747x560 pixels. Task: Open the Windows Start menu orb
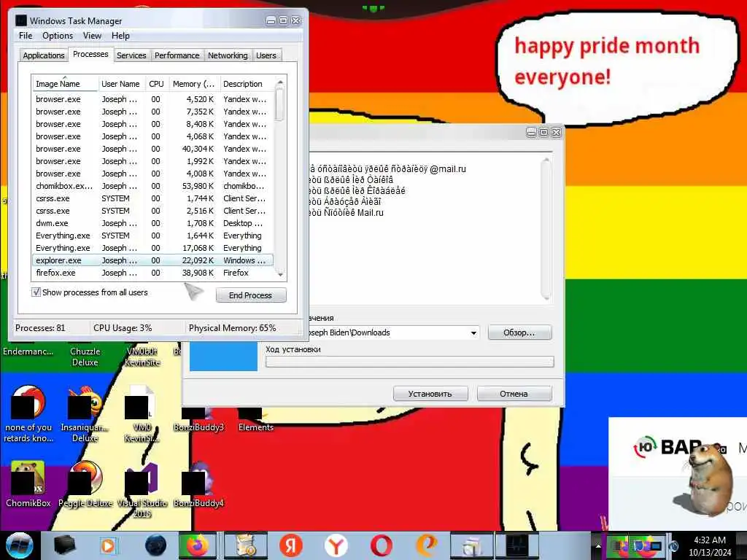click(x=20, y=545)
